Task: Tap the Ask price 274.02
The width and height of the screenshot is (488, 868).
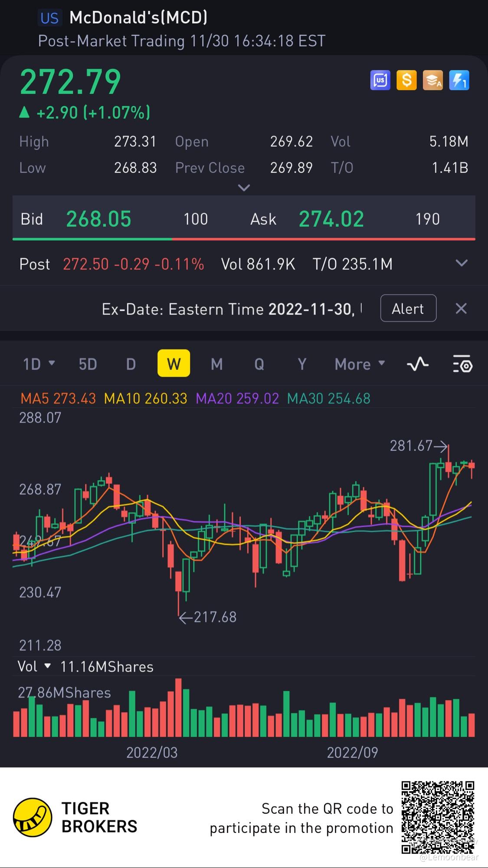Action: point(331,219)
